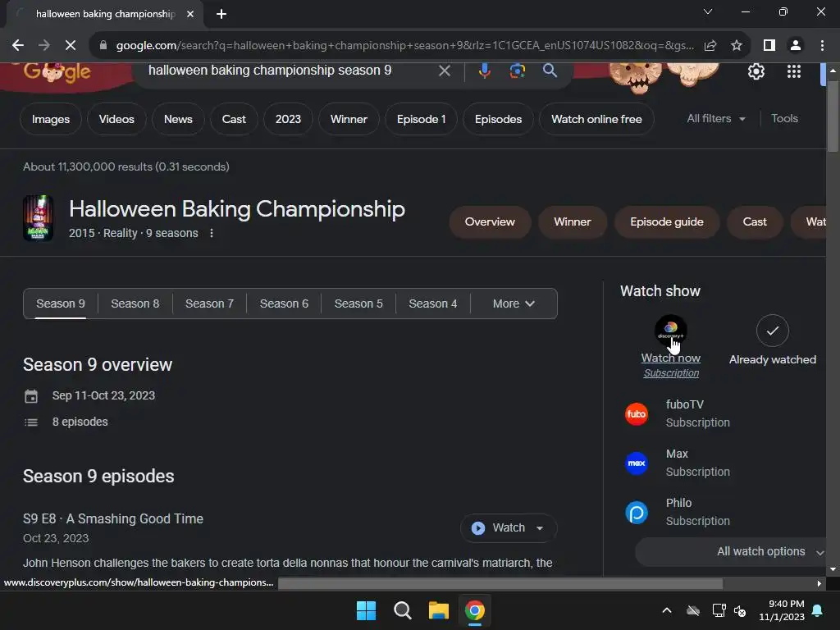This screenshot has width=840, height=630.
Task: Click the horizontal scrollbar thumb
Action: [x=500, y=583]
